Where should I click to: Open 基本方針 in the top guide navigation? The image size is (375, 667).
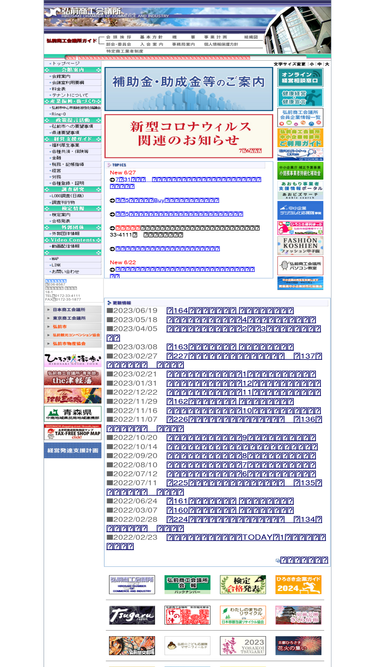click(x=151, y=37)
